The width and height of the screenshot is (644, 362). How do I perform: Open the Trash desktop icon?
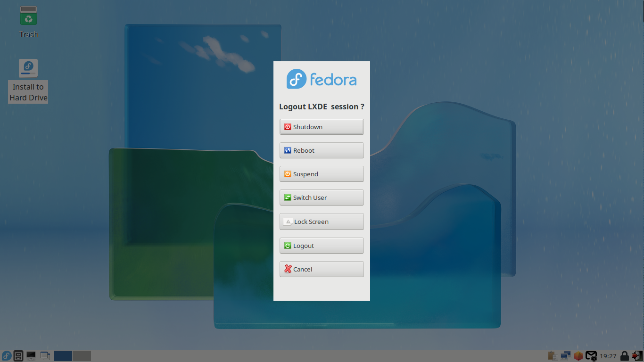pos(28,16)
